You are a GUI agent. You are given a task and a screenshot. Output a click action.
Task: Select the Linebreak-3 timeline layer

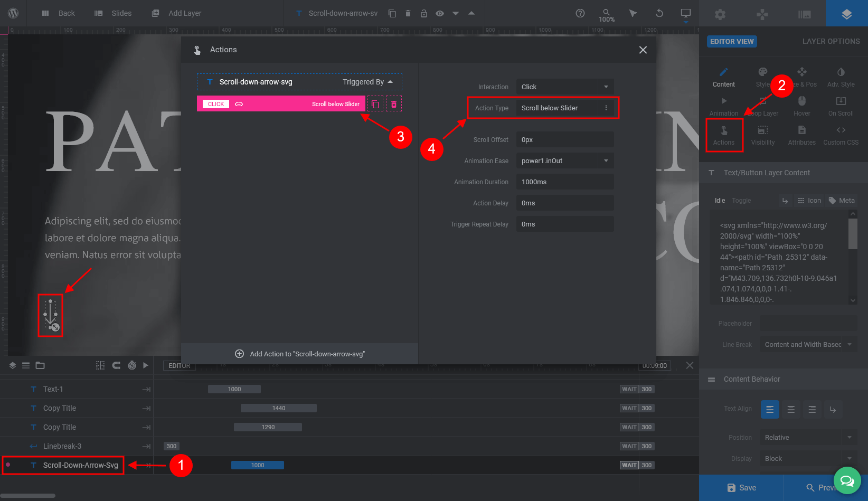62,446
